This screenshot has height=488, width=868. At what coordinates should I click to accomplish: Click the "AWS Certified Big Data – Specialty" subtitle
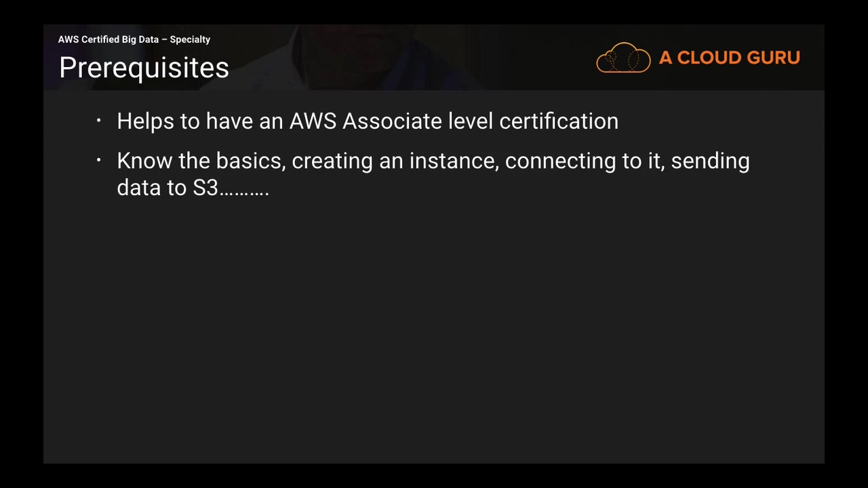tap(134, 39)
